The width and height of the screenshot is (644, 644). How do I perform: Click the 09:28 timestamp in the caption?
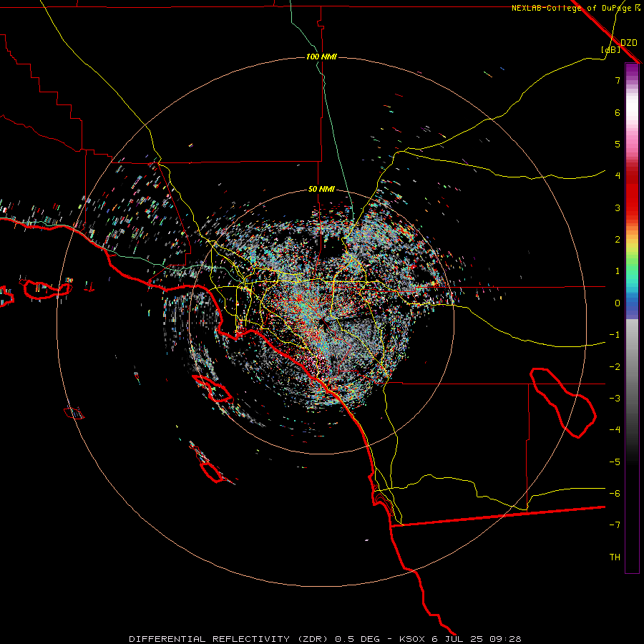tap(505, 639)
